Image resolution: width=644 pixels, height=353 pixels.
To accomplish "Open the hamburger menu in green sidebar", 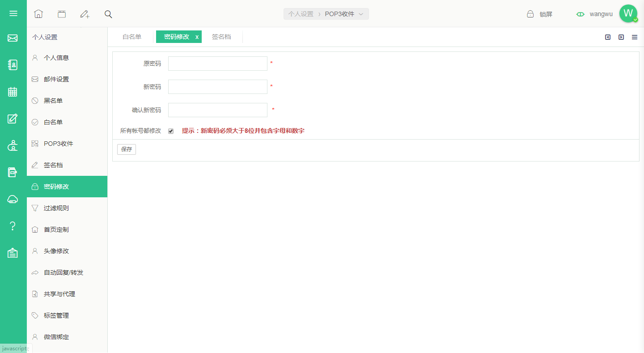I will pyautogui.click(x=13, y=13).
